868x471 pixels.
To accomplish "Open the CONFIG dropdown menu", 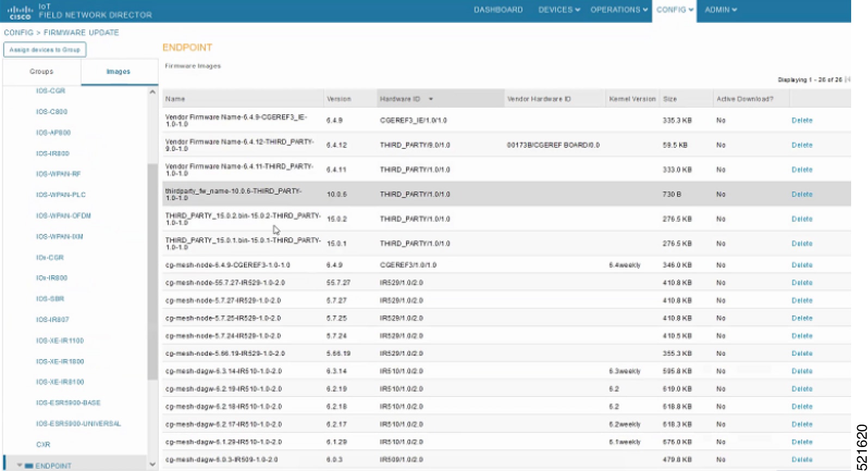I will pyautogui.click(x=674, y=10).
